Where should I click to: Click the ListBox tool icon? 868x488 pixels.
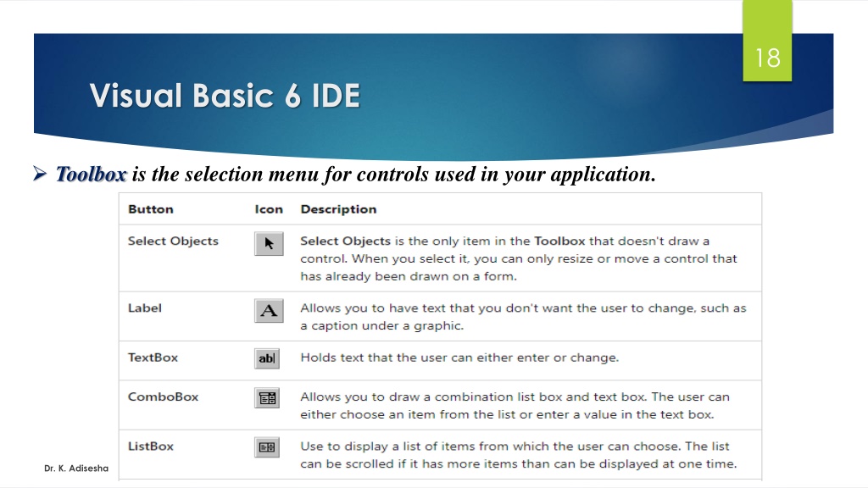click(267, 447)
